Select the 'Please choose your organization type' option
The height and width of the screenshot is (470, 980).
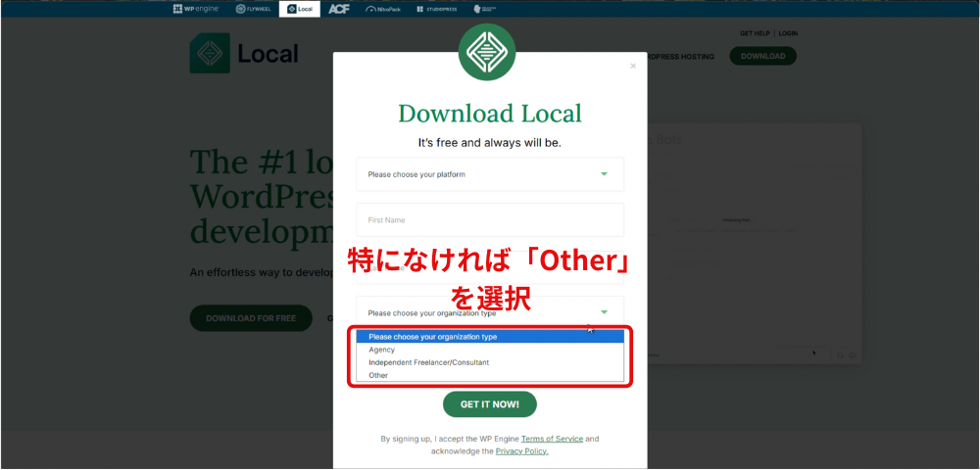432,337
